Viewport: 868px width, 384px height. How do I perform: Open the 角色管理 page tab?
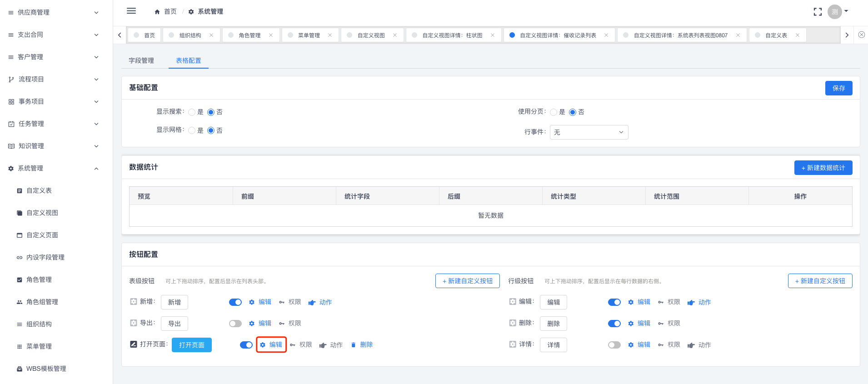click(x=250, y=35)
